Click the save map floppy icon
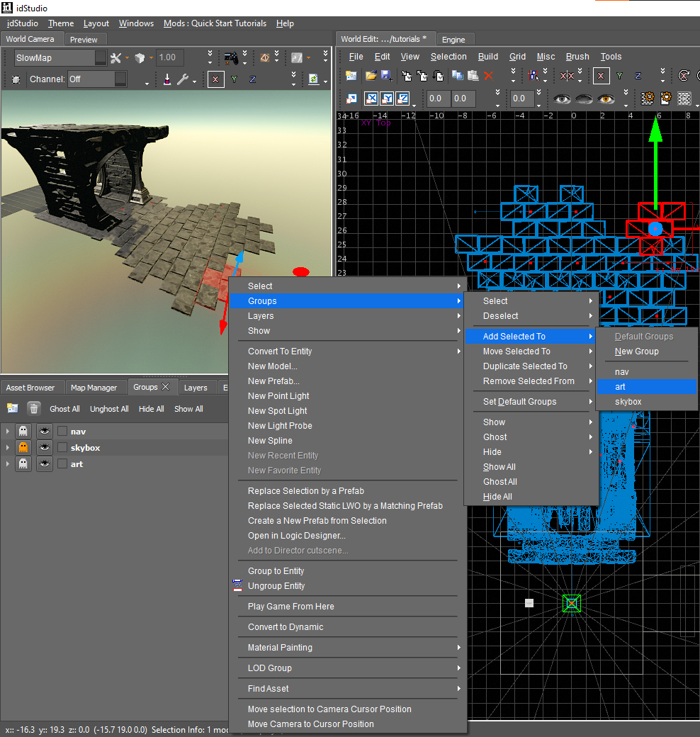The image size is (700, 737). (x=387, y=75)
